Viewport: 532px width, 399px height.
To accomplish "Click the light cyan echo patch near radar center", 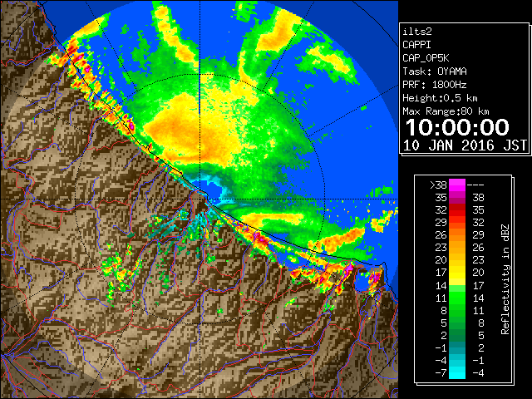I will pos(214,188).
